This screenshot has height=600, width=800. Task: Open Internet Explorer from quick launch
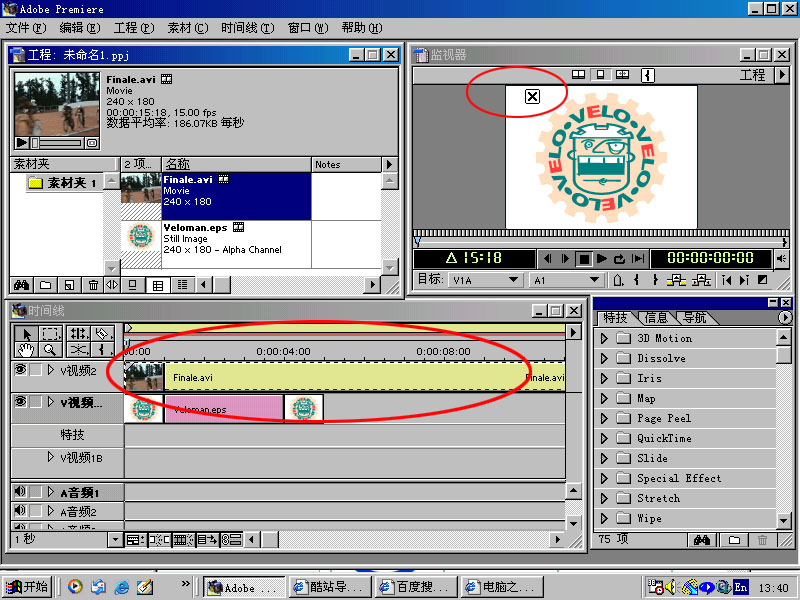coord(121,587)
